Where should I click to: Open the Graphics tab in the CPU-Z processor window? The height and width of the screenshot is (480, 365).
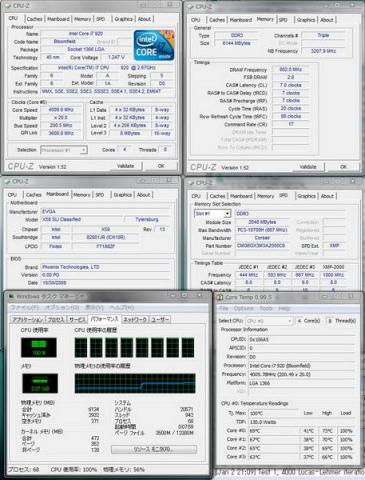124,19
